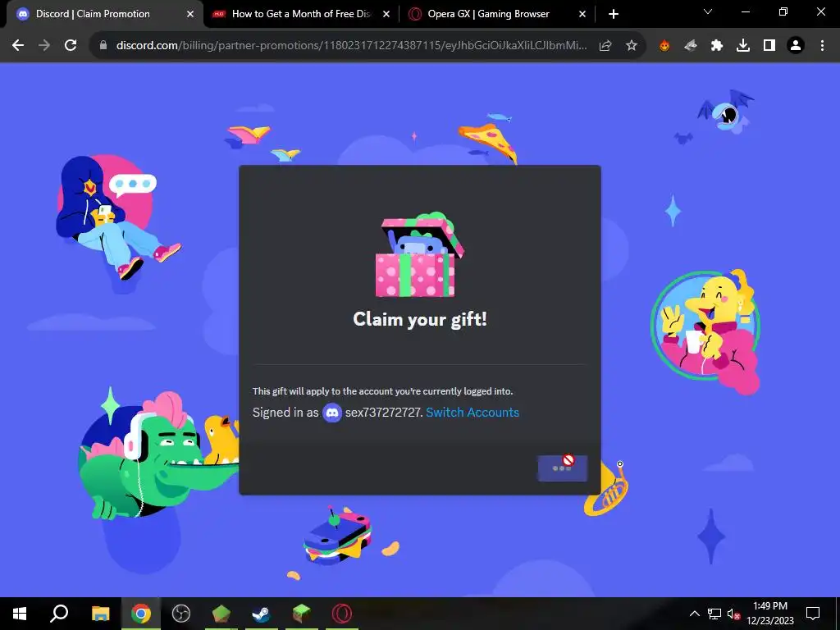This screenshot has width=840, height=630.
Task: Click the Chrome taskbar icon
Action: [141, 614]
